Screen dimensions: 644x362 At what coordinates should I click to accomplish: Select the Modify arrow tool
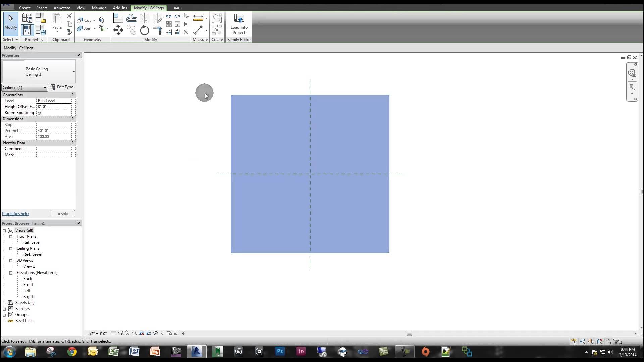[10, 23]
